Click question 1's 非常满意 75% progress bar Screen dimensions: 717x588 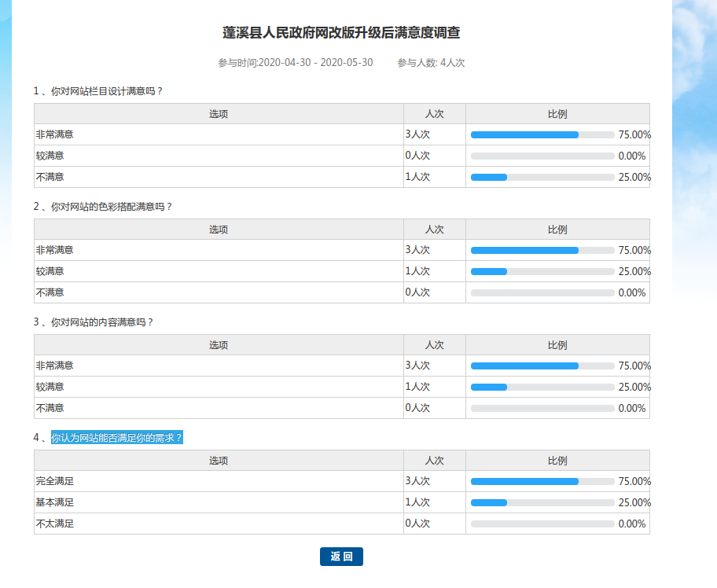[542, 135]
